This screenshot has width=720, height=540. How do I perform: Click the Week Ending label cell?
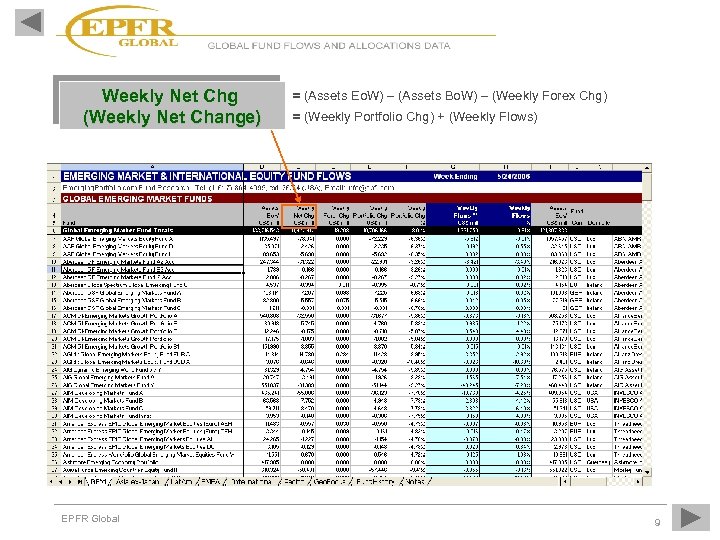455,176
